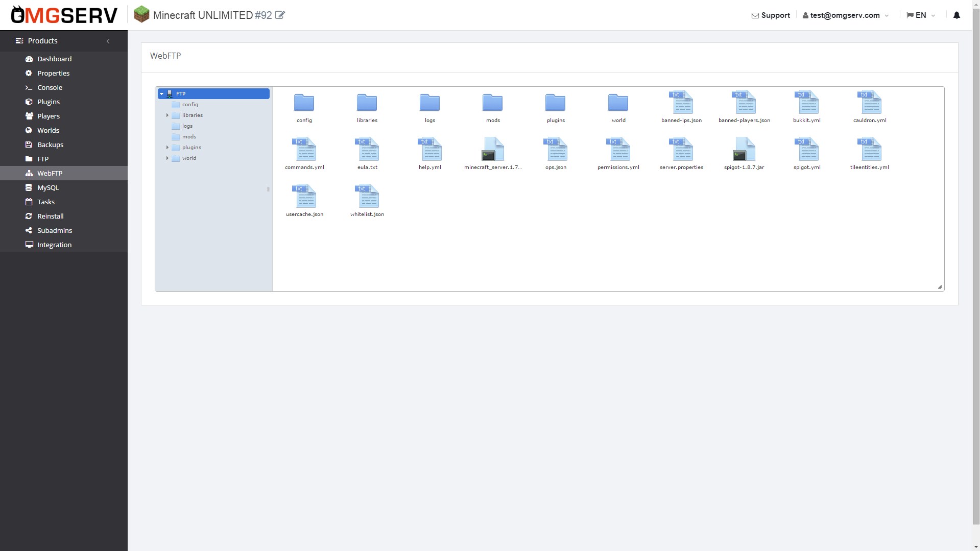Select the spigot.yml file icon
This screenshot has height=551, width=980.
point(807,149)
